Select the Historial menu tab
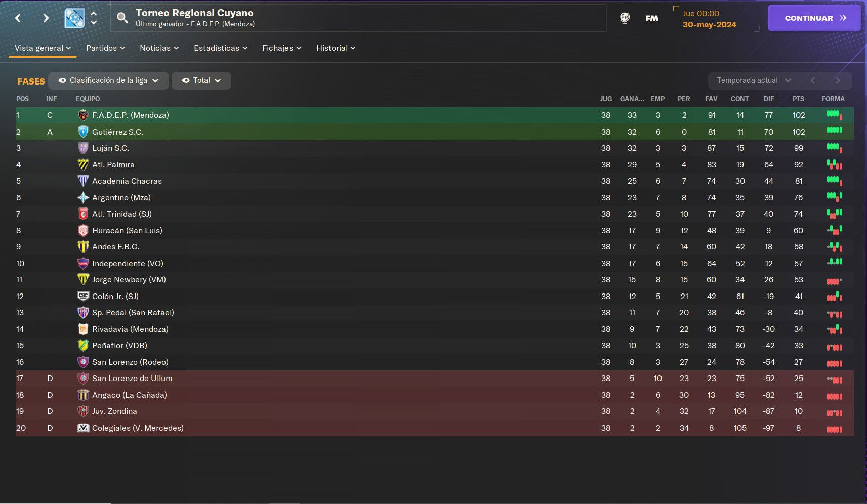The height and width of the screenshot is (504, 867). coord(336,48)
